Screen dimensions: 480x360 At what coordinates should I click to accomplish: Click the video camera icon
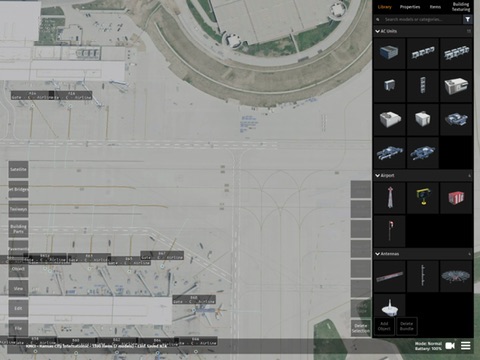(x=450, y=346)
